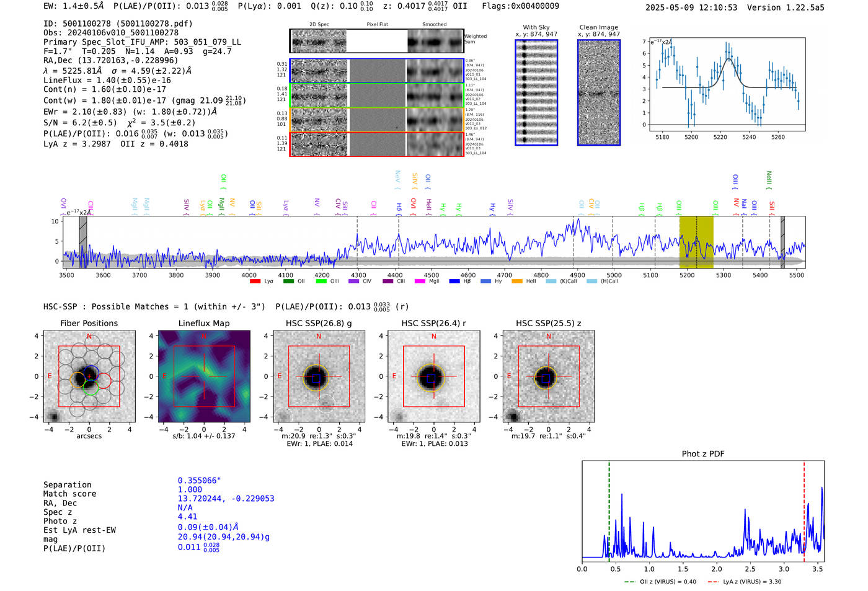Viewport: 868px width, 591px height.
Task: Click the Gaussian emission line fit plot
Action: [727, 84]
